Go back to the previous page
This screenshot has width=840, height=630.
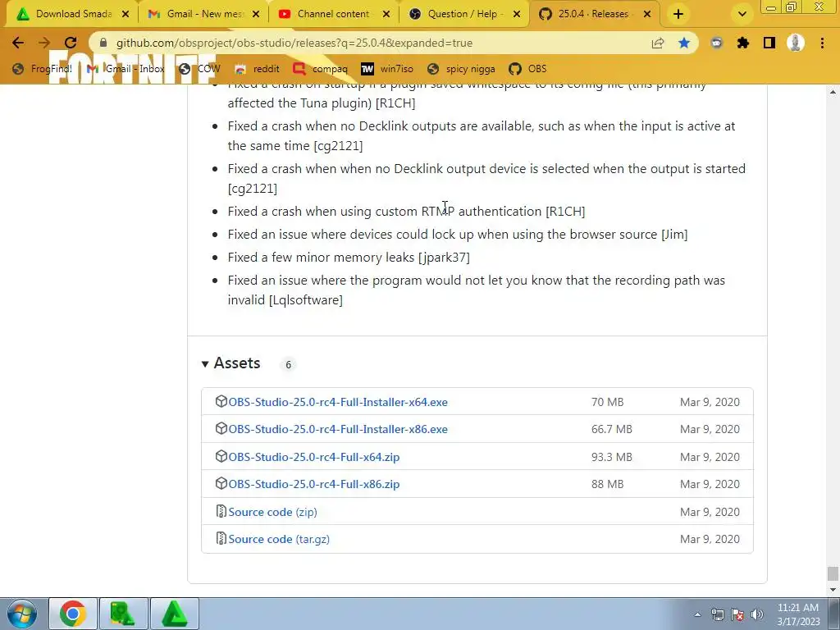click(x=18, y=43)
